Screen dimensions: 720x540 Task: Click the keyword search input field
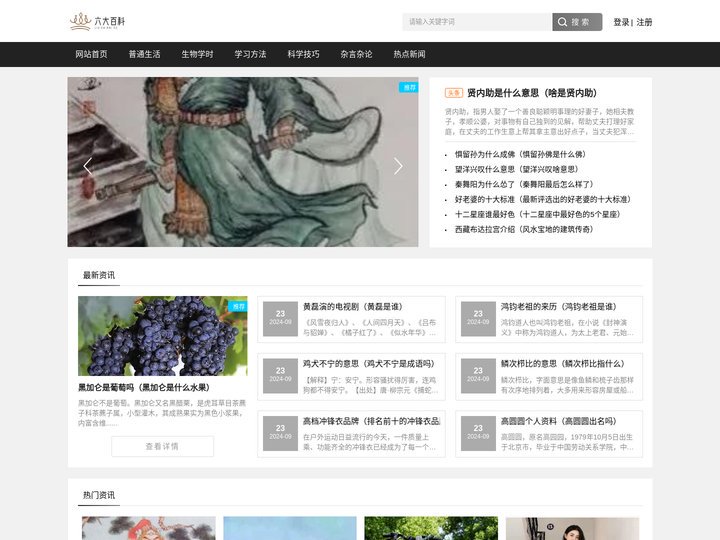click(477, 22)
